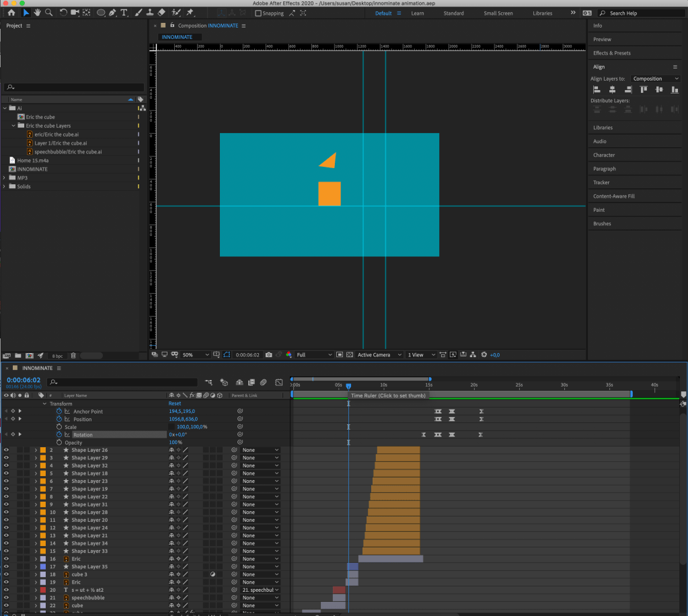
Task: Hide Shape Layer 26 with eye icon
Action: pyautogui.click(x=6, y=451)
